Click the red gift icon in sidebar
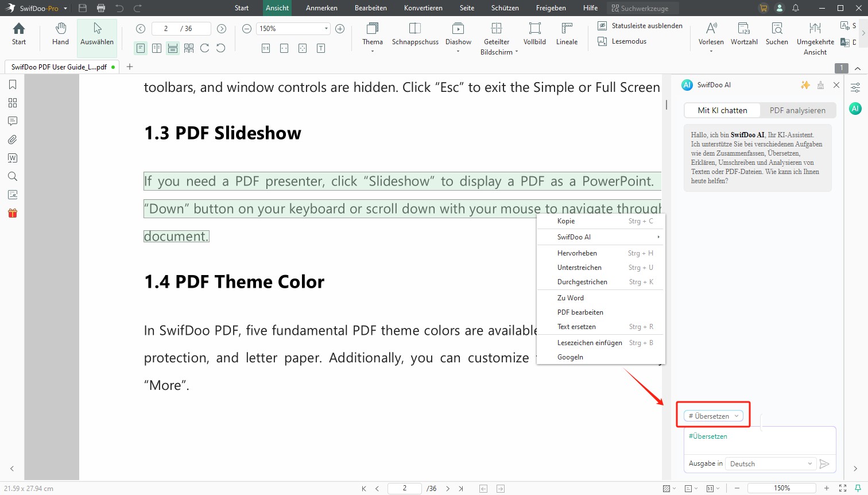The width and height of the screenshot is (868, 495). tap(13, 213)
